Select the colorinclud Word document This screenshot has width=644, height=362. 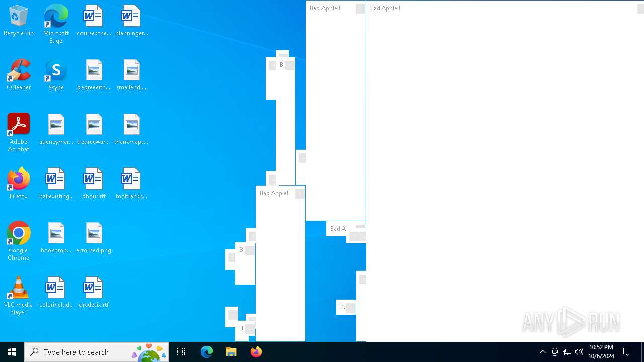pyautogui.click(x=56, y=292)
